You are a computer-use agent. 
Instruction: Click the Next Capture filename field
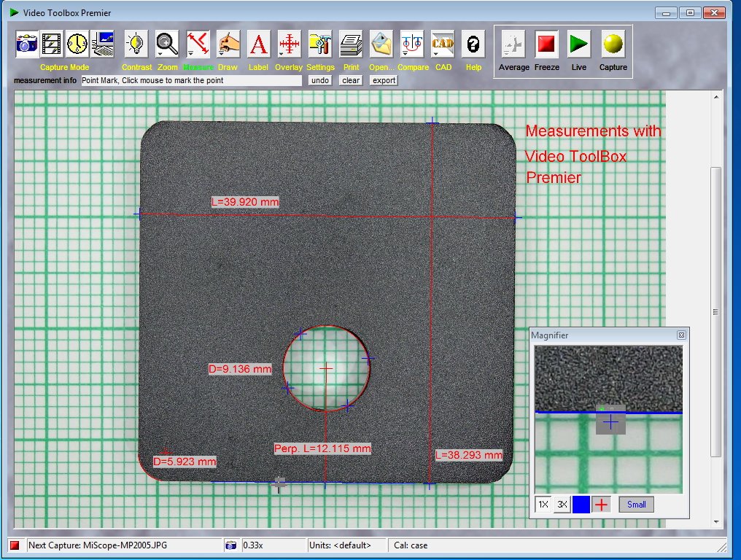pos(124,545)
